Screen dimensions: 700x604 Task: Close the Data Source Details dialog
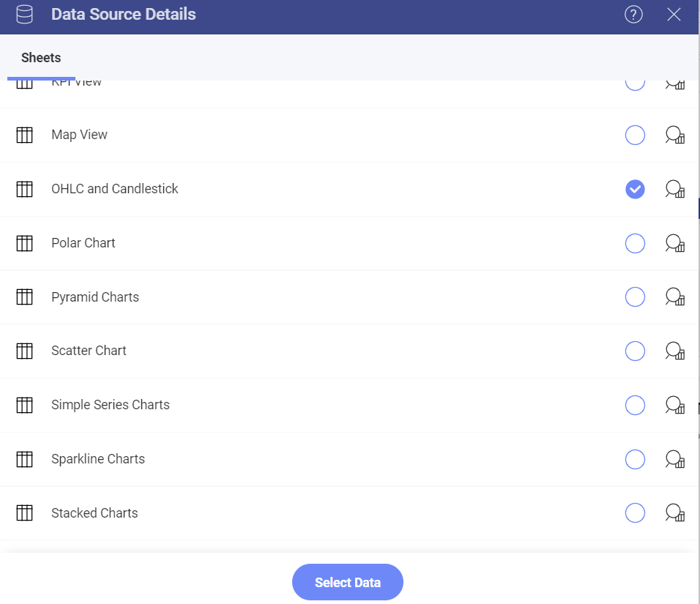pyautogui.click(x=674, y=15)
